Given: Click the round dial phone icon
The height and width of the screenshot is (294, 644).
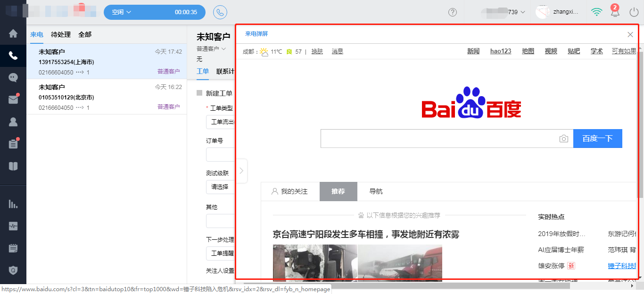Looking at the screenshot, I should tap(220, 12).
